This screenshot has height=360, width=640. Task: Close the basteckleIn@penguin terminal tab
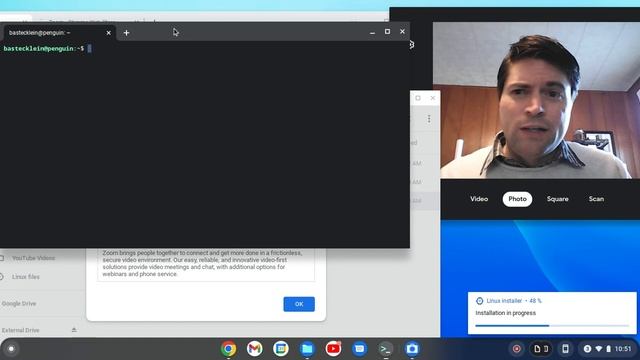[109, 33]
